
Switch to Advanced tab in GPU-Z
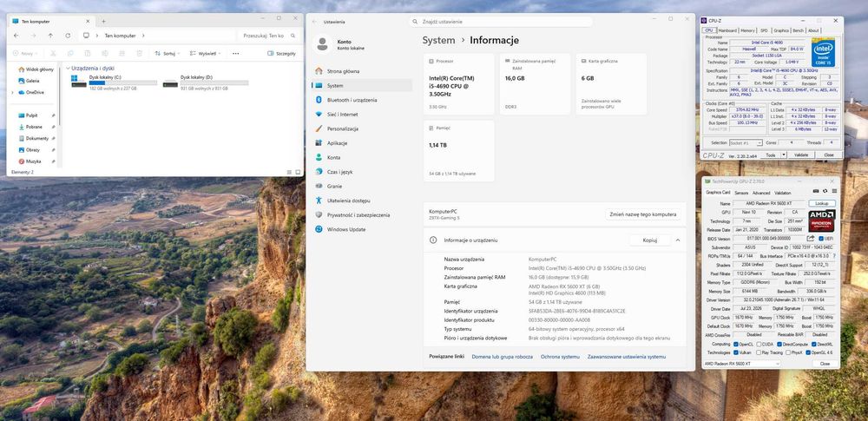(761, 193)
